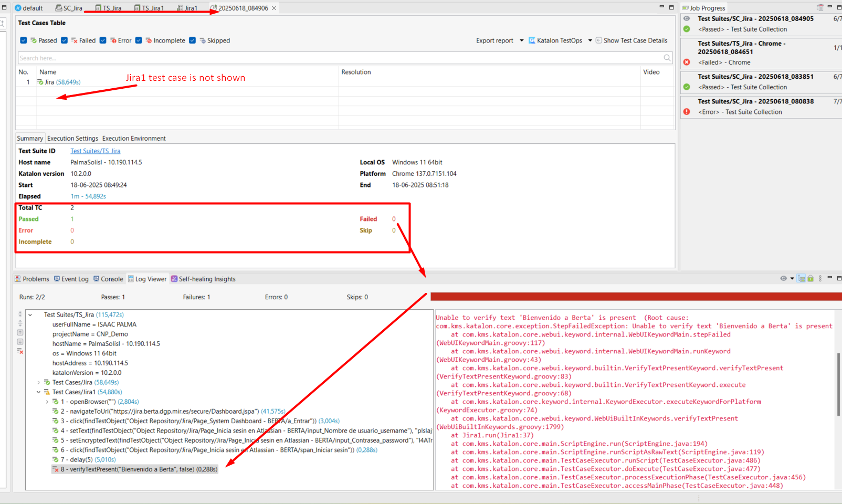Uncheck the Failed filter checkbox
The width and height of the screenshot is (842, 504).
tap(64, 40)
